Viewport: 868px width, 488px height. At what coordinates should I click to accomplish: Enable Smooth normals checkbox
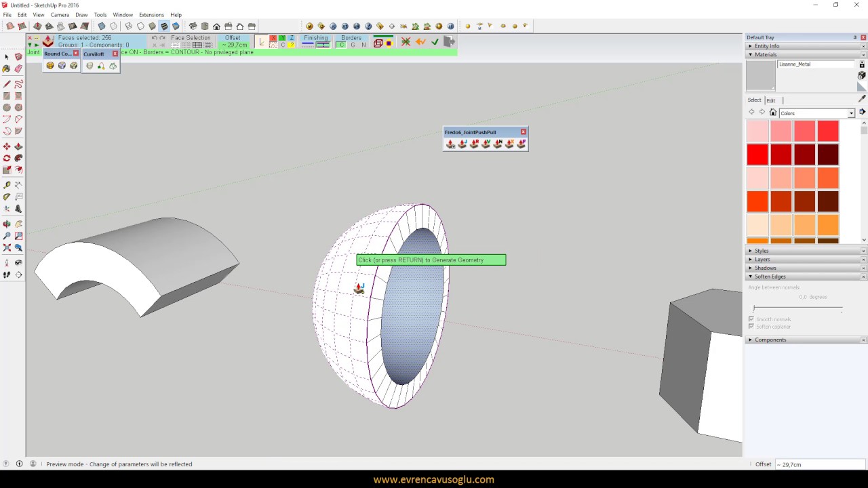(751, 319)
